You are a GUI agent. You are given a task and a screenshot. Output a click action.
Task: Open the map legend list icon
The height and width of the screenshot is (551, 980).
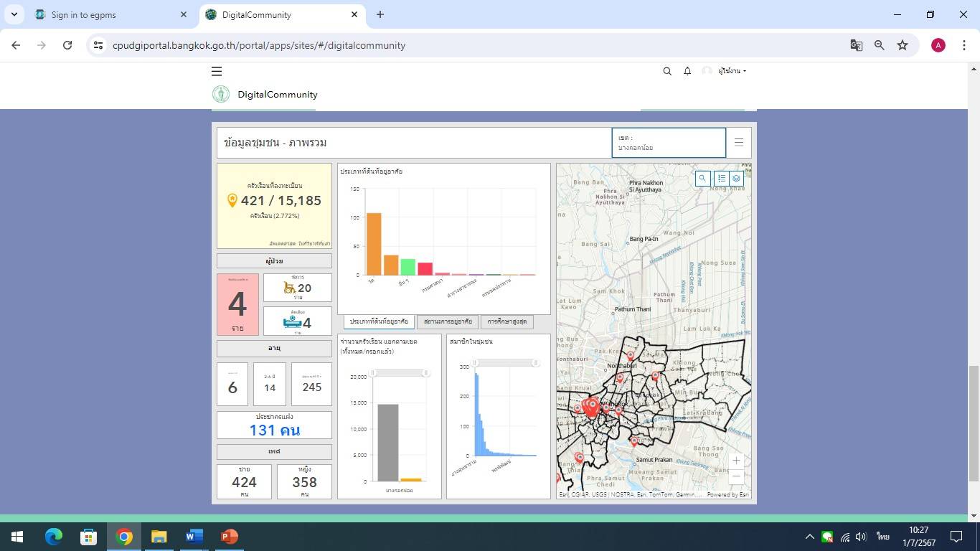click(x=722, y=179)
